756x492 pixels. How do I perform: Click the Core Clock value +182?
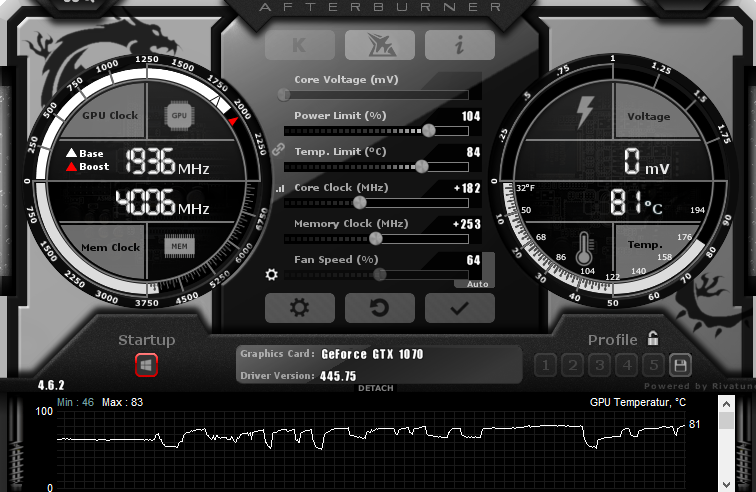point(467,188)
